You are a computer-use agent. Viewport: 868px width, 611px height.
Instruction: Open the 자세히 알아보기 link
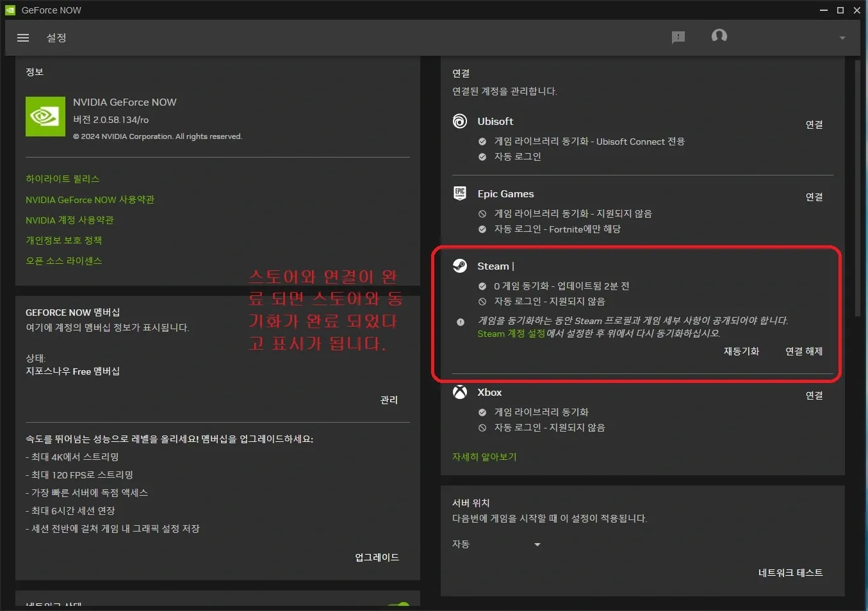coord(484,457)
